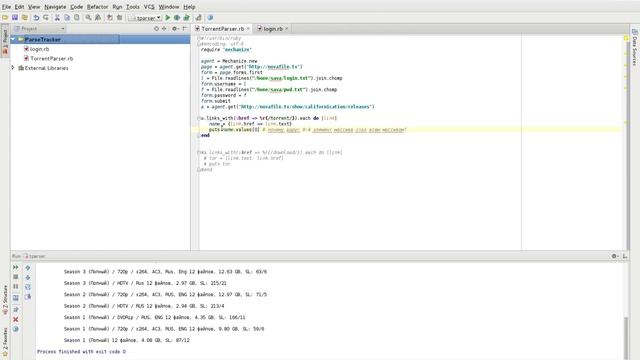Click the 'Process finished with exit code 0' line

click(x=81, y=351)
